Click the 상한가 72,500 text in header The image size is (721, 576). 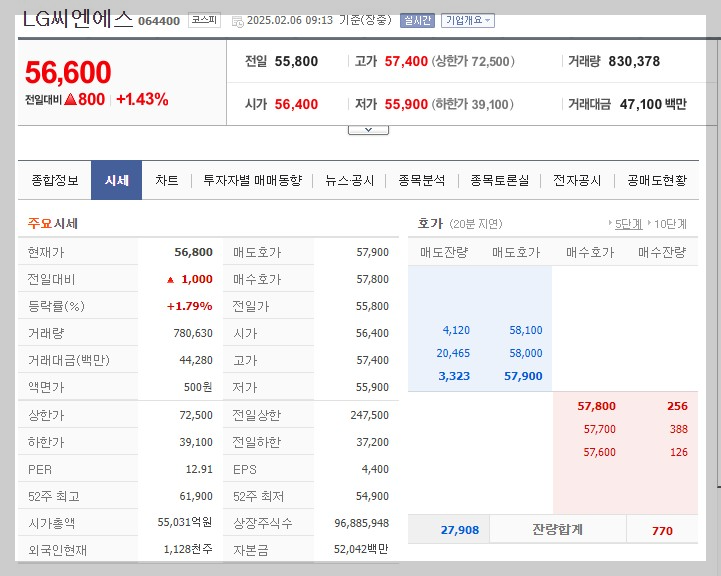(473, 61)
